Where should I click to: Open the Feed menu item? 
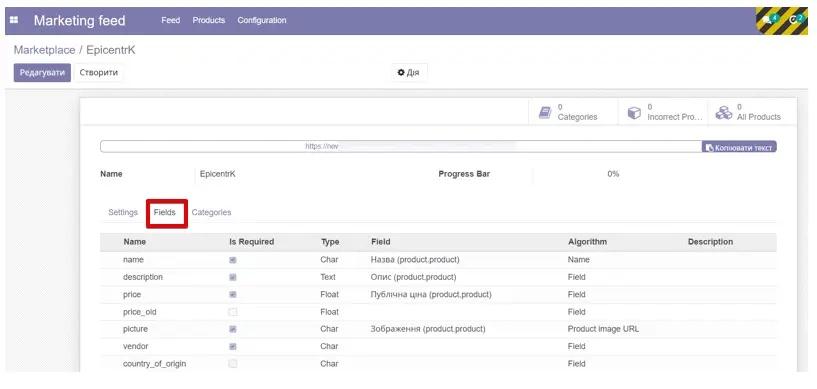point(170,20)
